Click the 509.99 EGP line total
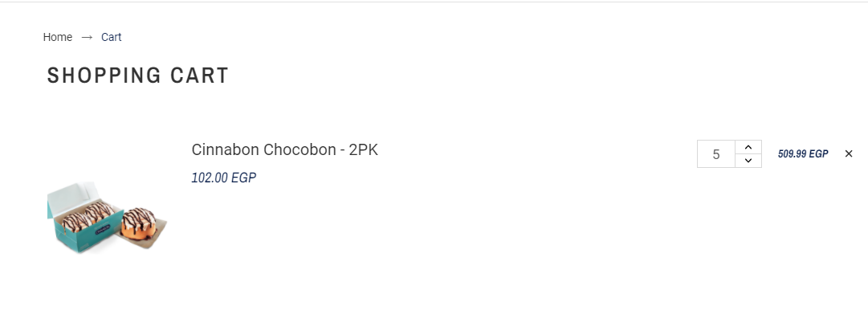Screen dimensions: 868x335 tap(803, 154)
